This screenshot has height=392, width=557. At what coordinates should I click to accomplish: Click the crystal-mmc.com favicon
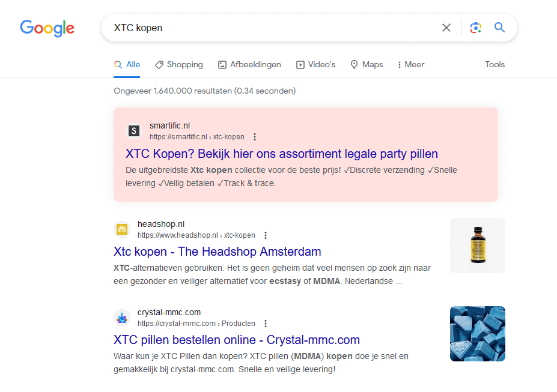point(122,318)
